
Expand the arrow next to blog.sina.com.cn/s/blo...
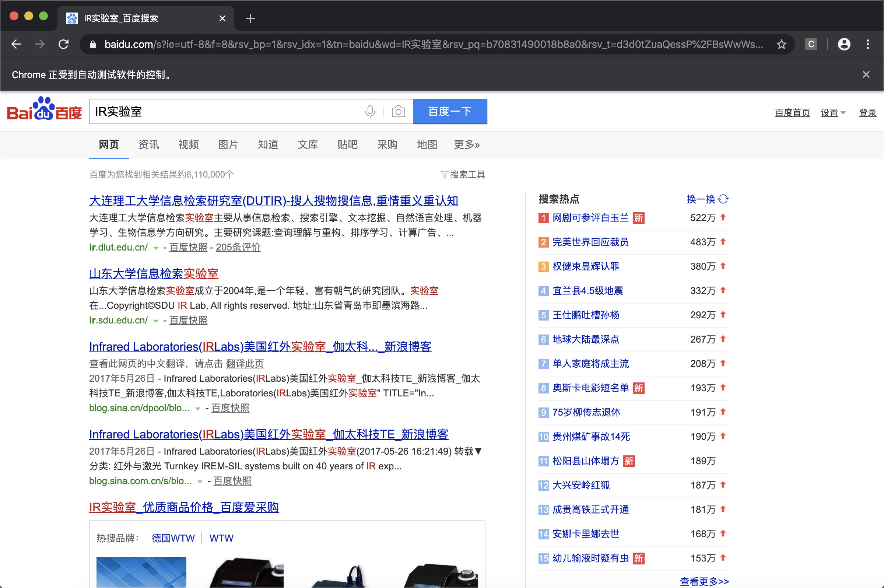coord(200,482)
